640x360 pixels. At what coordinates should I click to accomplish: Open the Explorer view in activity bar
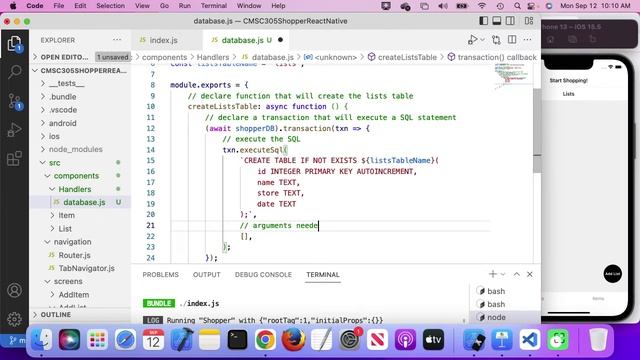tap(14, 44)
